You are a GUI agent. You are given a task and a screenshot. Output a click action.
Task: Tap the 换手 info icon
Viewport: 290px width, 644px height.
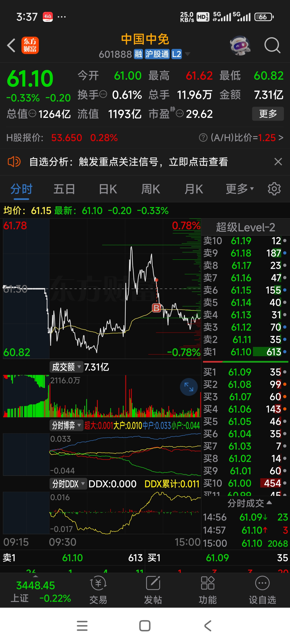pyautogui.click(x=103, y=95)
